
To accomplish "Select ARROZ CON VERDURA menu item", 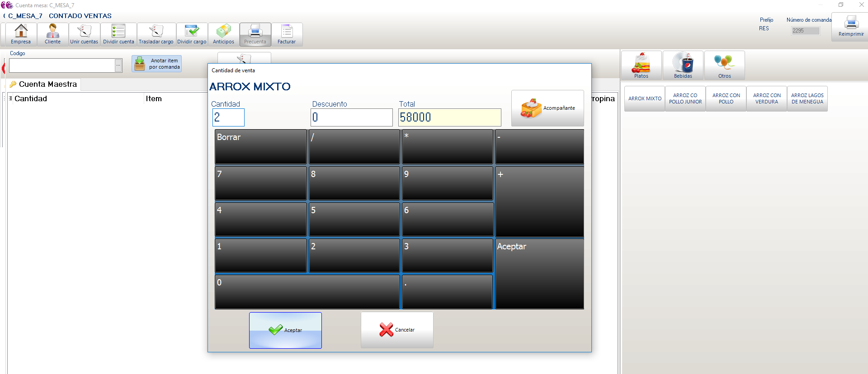I will click(x=767, y=98).
